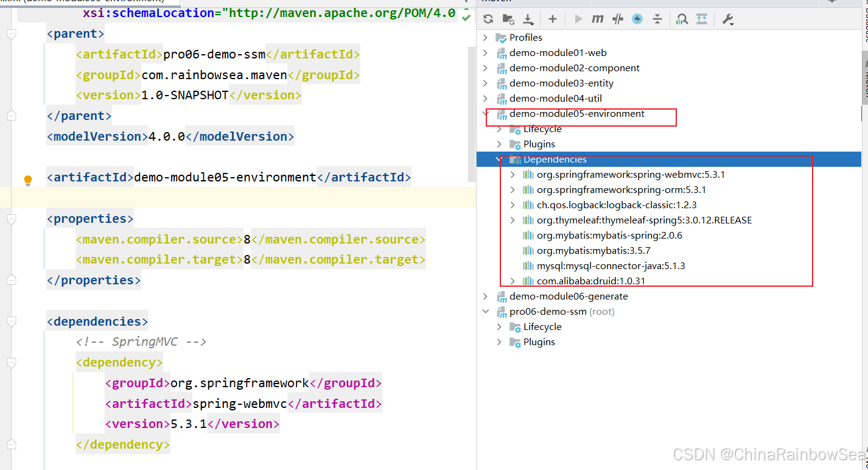Click groupId text com.rainbowsea.maven
Viewport: 868px width, 470px height.
click(x=214, y=75)
